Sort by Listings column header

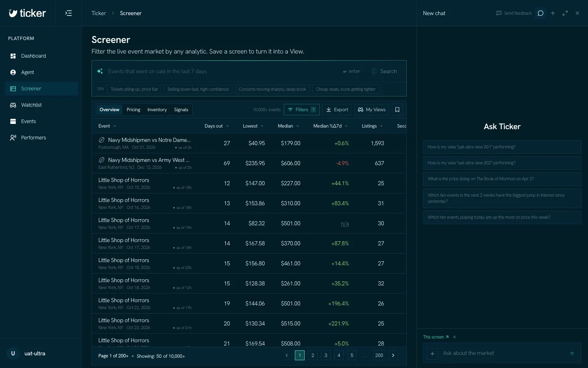tap(372, 126)
